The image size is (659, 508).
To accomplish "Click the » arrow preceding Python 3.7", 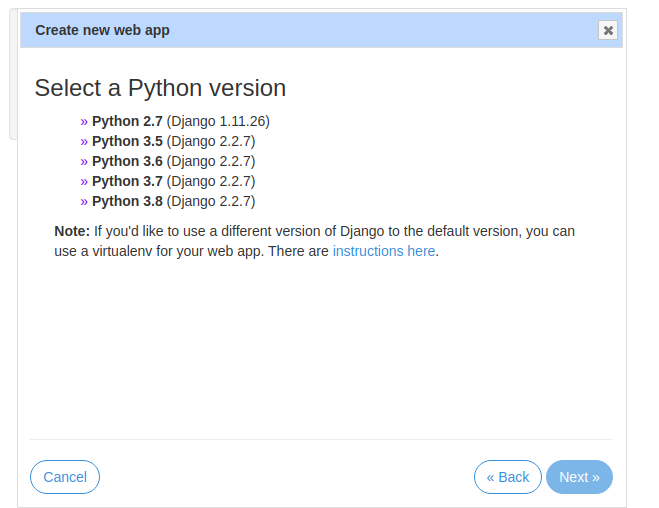I will 84,181.
